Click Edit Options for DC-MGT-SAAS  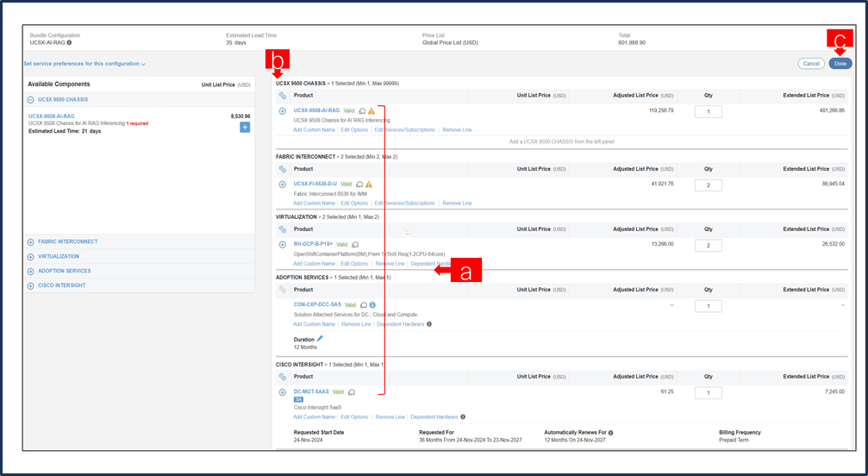click(354, 417)
